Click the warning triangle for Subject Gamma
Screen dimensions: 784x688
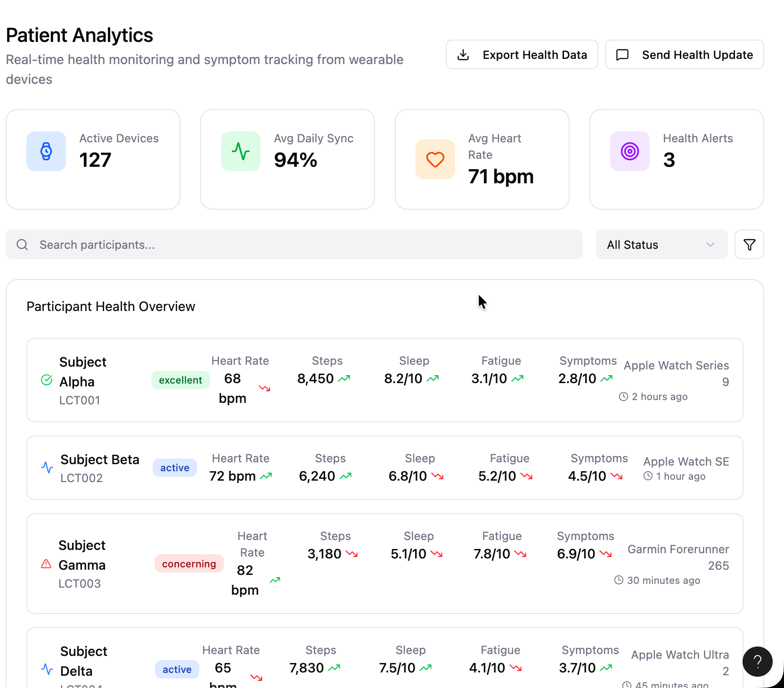(x=46, y=564)
